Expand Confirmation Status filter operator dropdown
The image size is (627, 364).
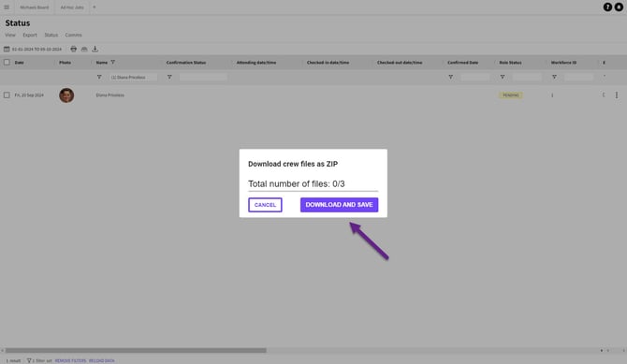click(169, 77)
